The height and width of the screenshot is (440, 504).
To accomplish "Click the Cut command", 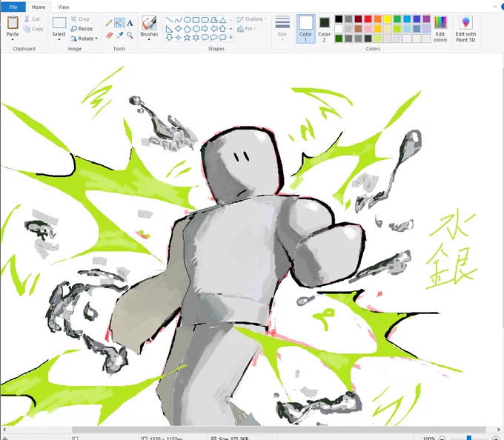I will click(x=32, y=19).
